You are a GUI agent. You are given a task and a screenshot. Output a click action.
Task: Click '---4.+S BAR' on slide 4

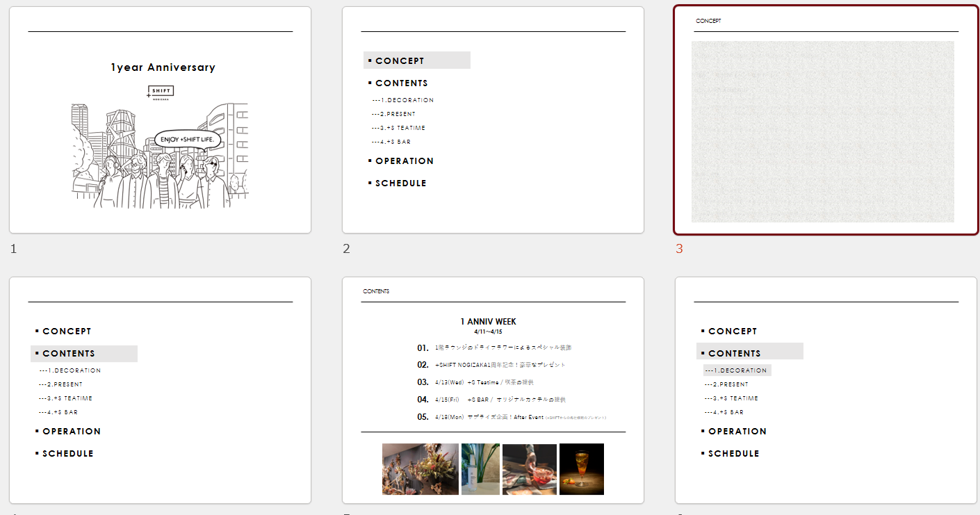pos(58,412)
